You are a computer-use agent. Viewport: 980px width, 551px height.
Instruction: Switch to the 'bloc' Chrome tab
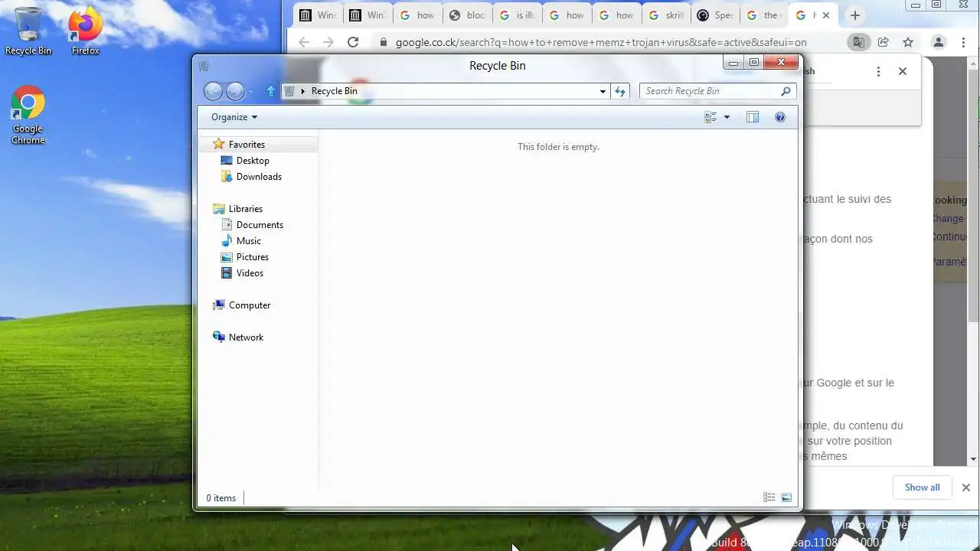(x=467, y=15)
